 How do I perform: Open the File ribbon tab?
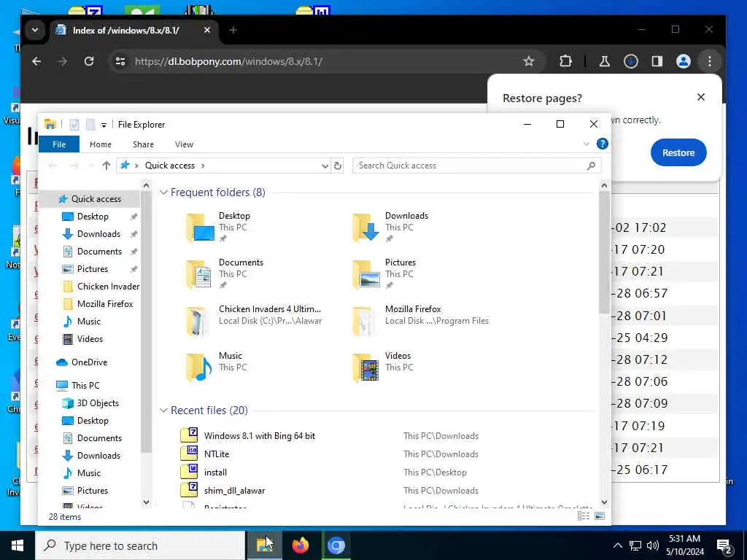pos(59,144)
